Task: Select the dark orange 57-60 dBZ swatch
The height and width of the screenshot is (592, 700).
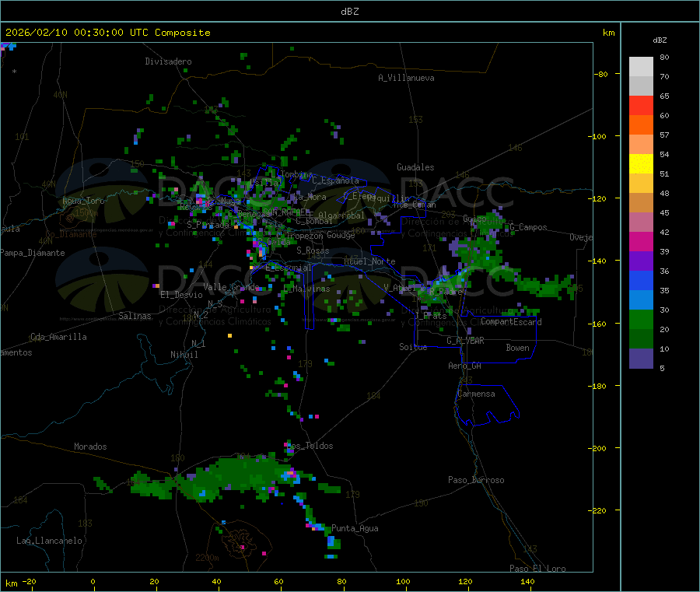Action: coord(641,125)
